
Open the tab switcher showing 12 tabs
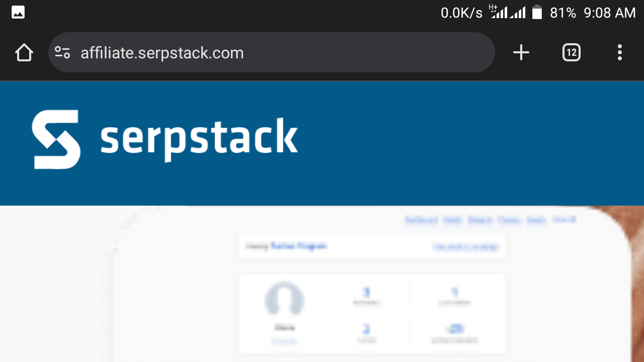point(572,52)
